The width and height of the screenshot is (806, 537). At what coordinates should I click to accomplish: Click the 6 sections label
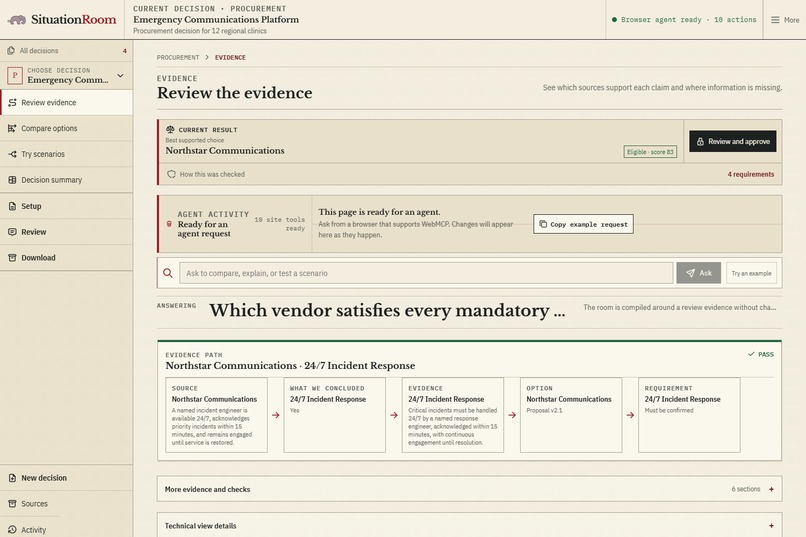point(746,489)
